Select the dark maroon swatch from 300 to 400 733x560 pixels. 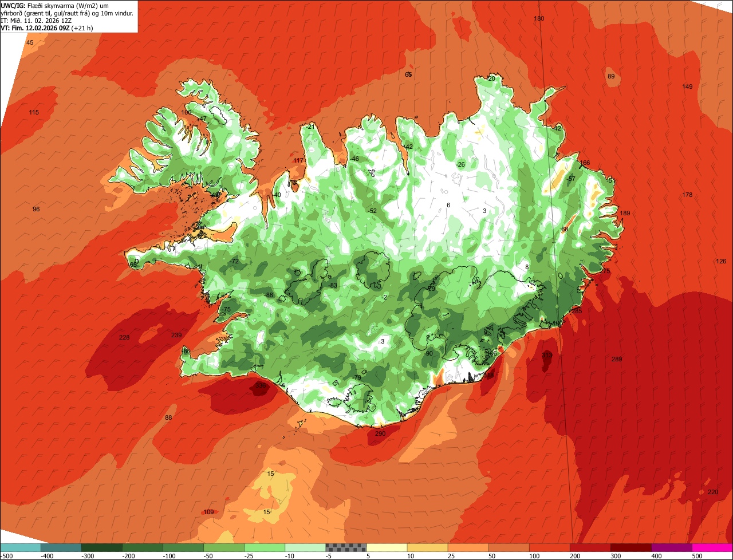630,547
